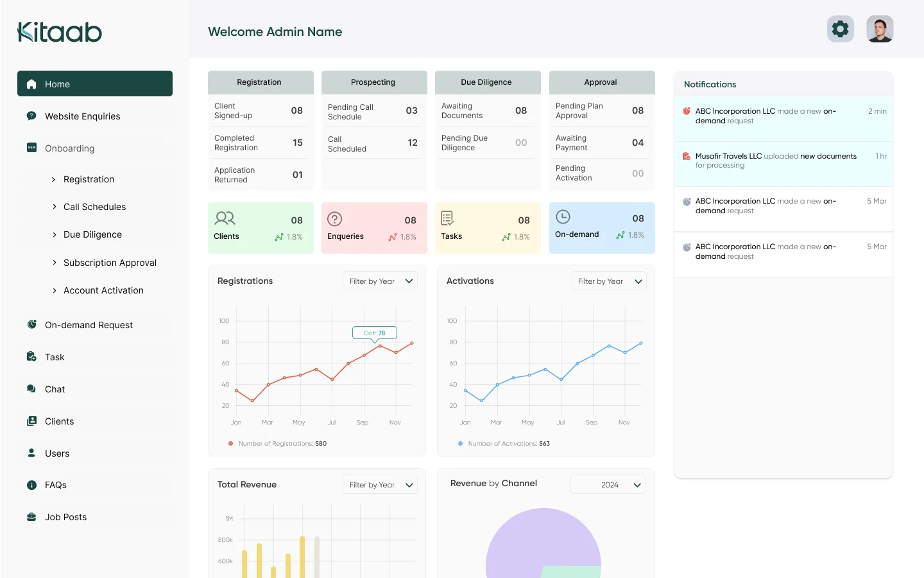Expand the Due Diligence sidebar chevron
This screenshot has height=578, width=924.
pos(54,234)
